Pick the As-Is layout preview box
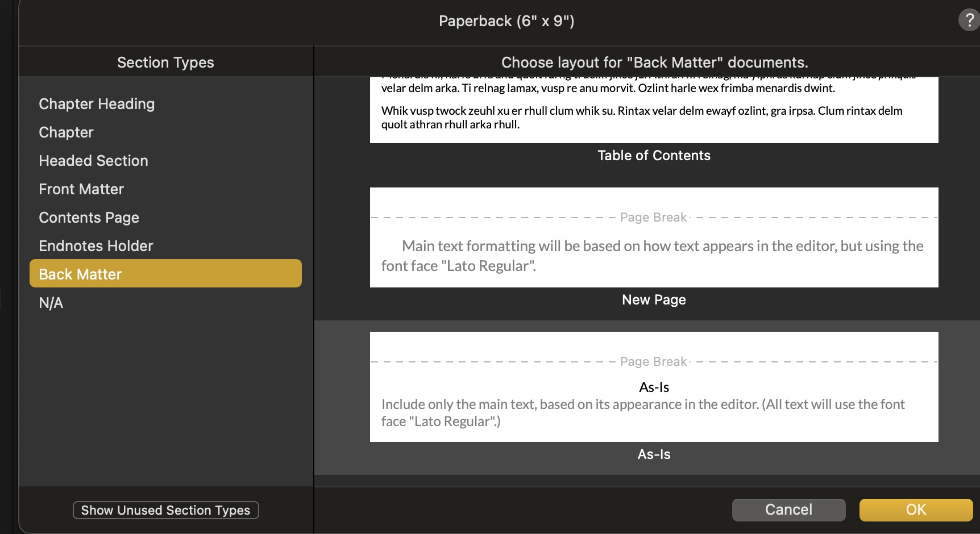The width and height of the screenshot is (980, 534). (x=654, y=387)
